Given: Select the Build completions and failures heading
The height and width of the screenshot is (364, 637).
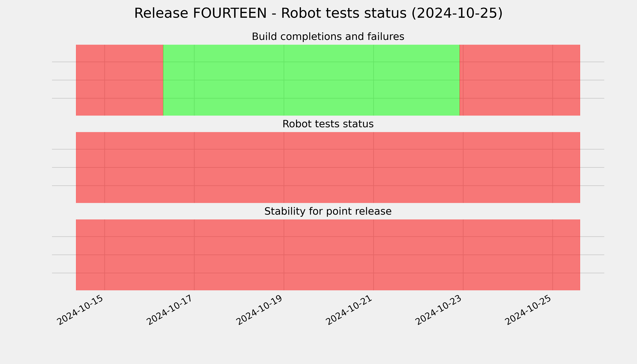Looking at the screenshot, I should (x=328, y=37).
